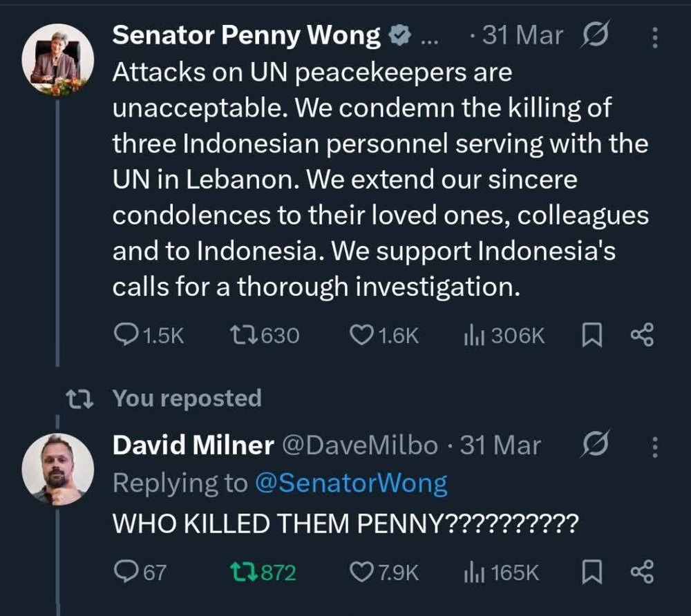Share David Milner's reply

(642, 572)
